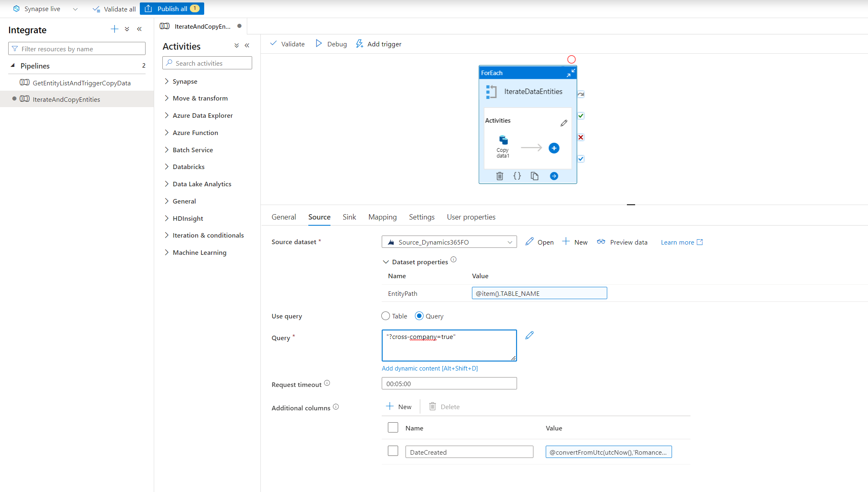Add output connection arrow on ForEach

(554, 176)
